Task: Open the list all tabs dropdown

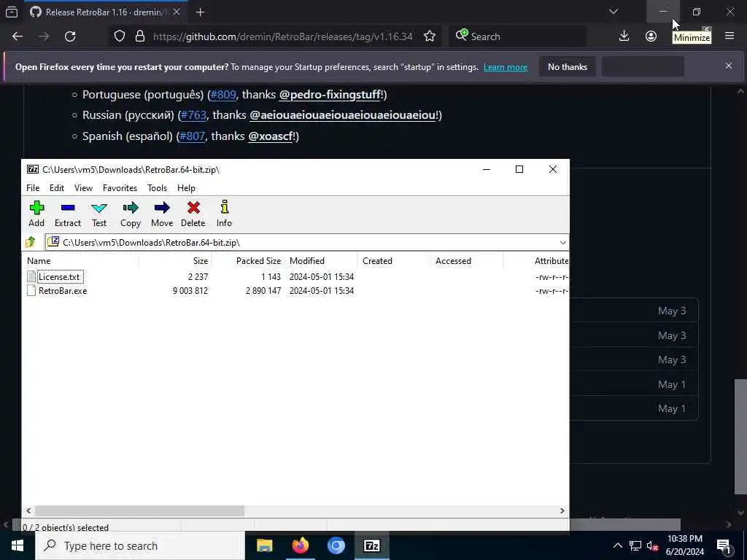Action: coord(614,12)
